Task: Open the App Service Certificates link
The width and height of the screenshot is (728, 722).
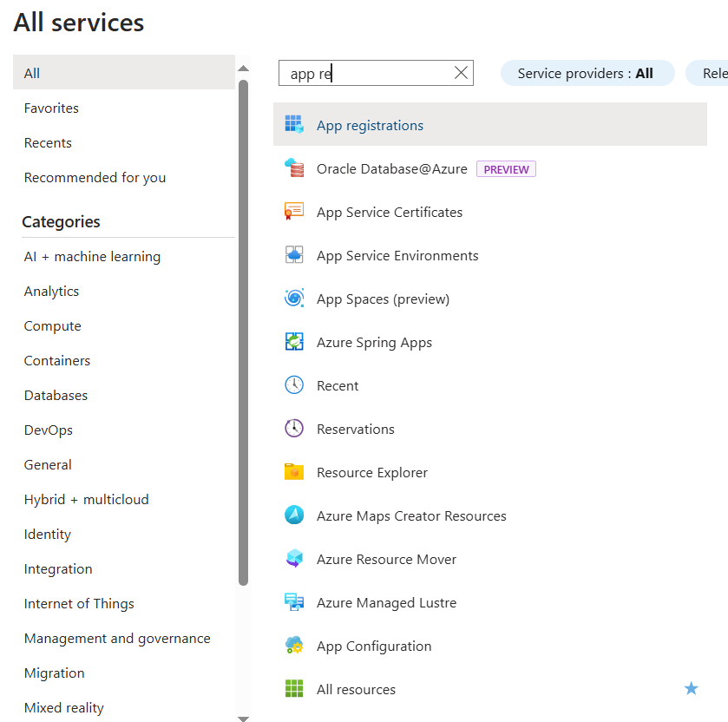Action: [390, 213]
